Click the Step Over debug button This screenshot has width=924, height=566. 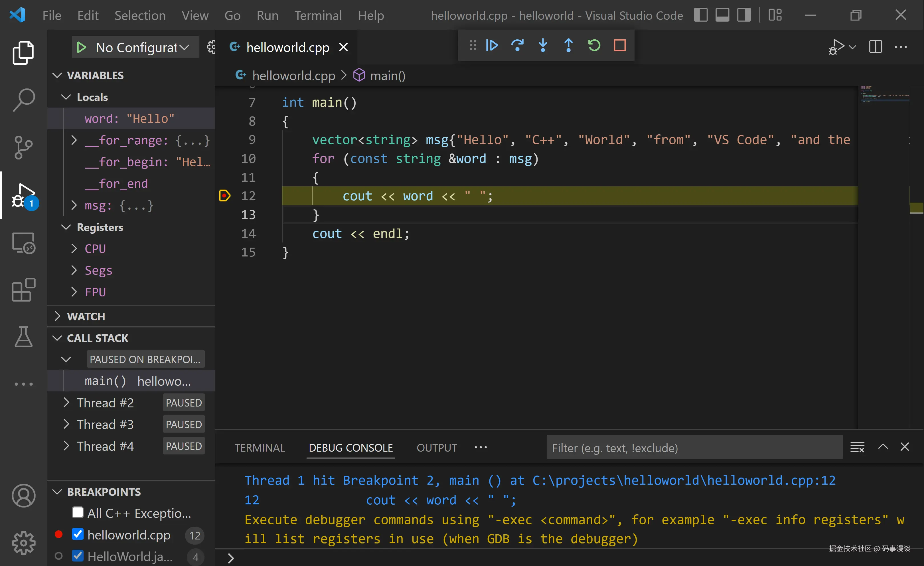point(517,45)
